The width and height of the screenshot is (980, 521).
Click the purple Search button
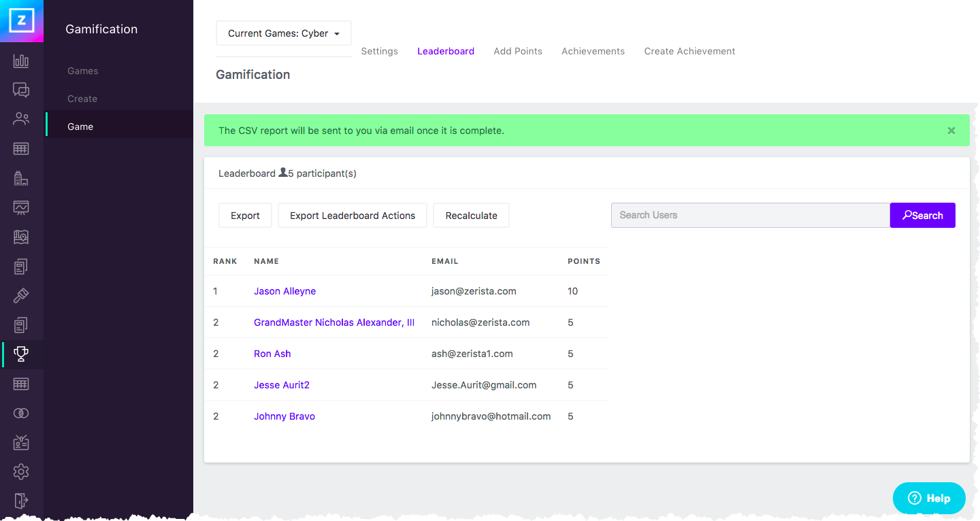[923, 215]
